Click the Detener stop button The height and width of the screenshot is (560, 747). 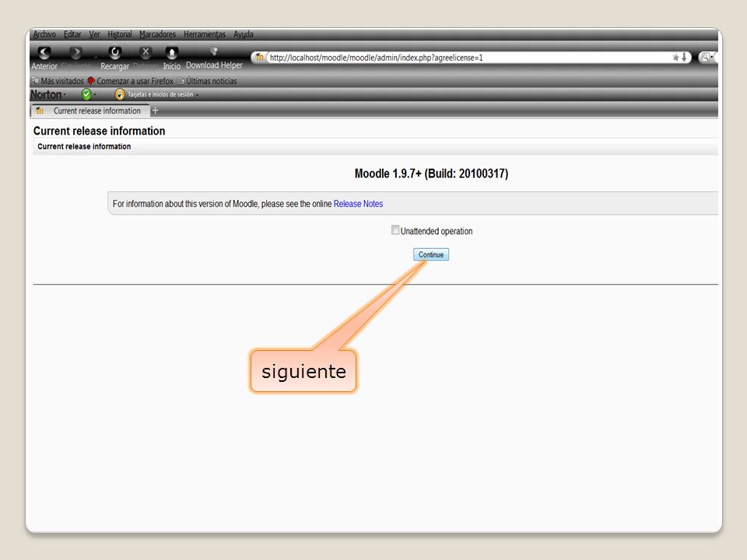pyautogui.click(x=146, y=58)
